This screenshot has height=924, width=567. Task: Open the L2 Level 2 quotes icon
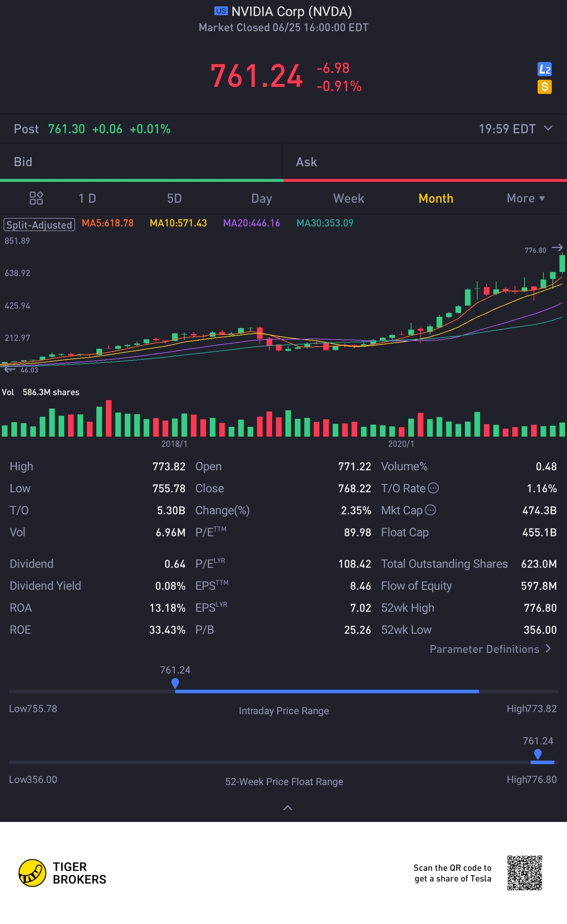(x=544, y=69)
